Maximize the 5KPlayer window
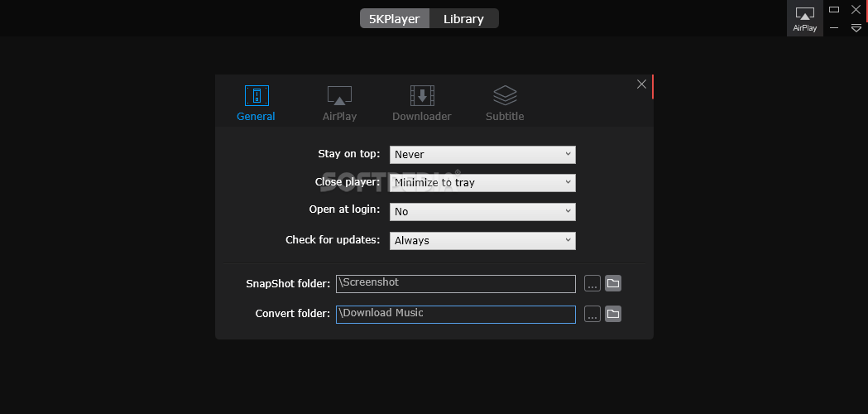The width and height of the screenshot is (868, 414). [x=834, y=9]
